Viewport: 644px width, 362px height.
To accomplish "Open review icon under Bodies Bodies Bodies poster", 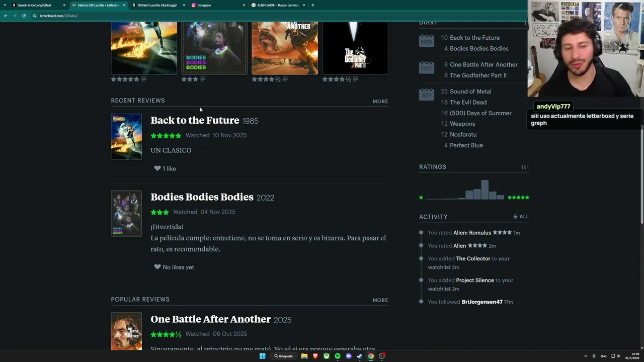I will tap(203, 79).
